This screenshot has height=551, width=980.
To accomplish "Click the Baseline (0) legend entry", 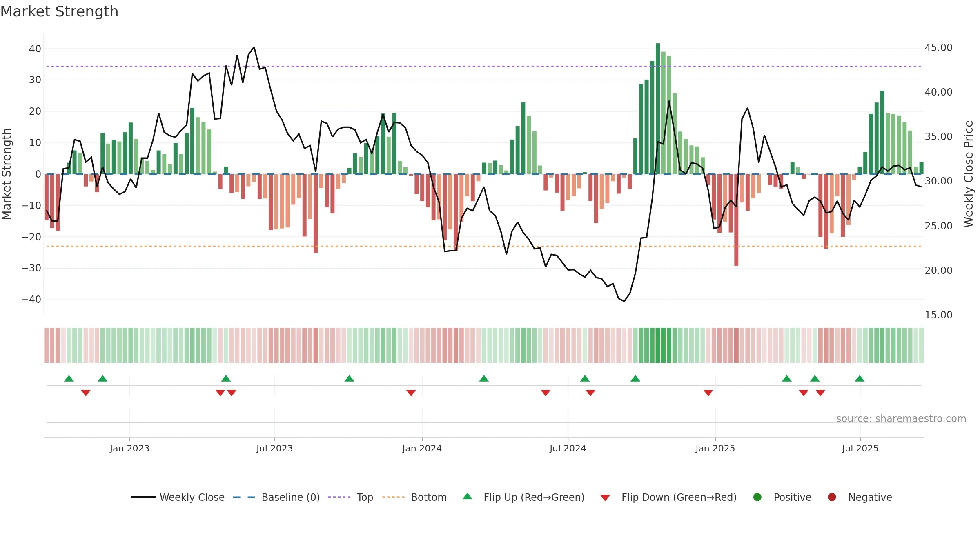I will (x=276, y=497).
